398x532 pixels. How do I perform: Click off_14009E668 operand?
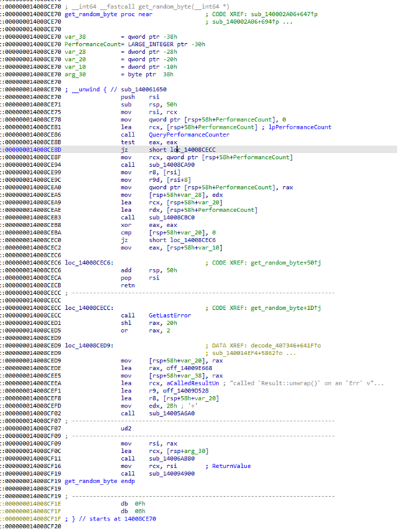[x=189, y=368]
